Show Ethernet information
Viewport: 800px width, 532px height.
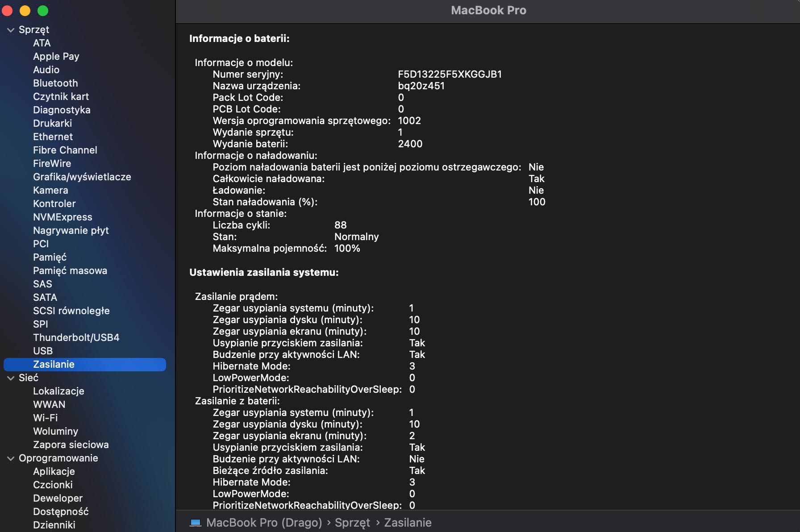tap(53, 137)
